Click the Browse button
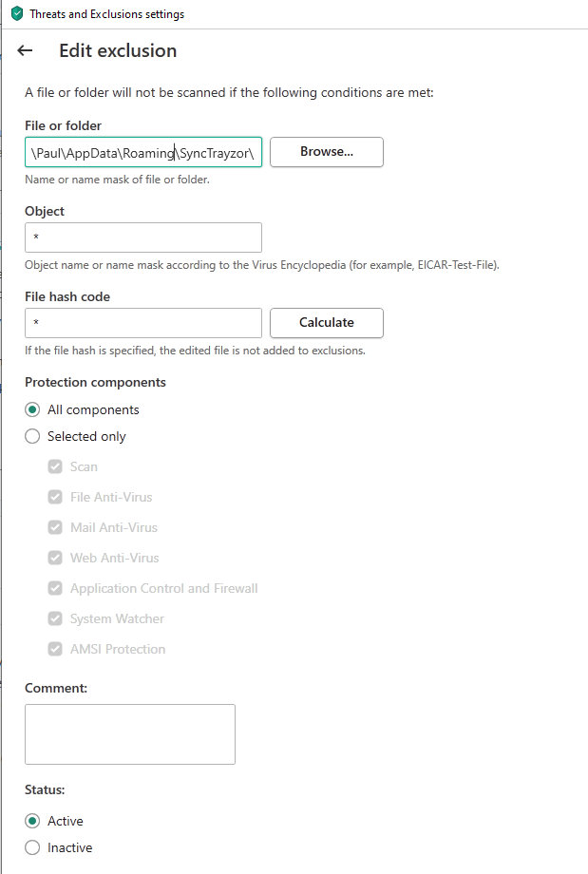Image resolution: width=588 pixels, height=874 pixels. 327,152
